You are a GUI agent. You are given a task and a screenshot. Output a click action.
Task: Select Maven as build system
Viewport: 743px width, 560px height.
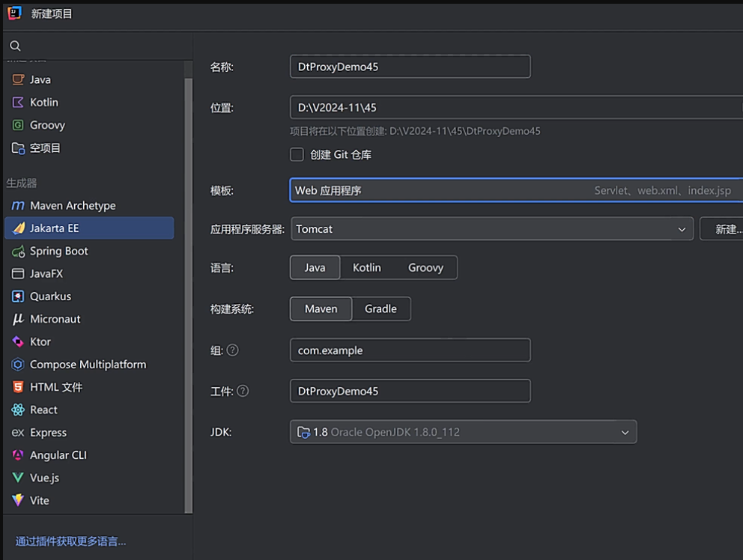[x=321, y=309]
